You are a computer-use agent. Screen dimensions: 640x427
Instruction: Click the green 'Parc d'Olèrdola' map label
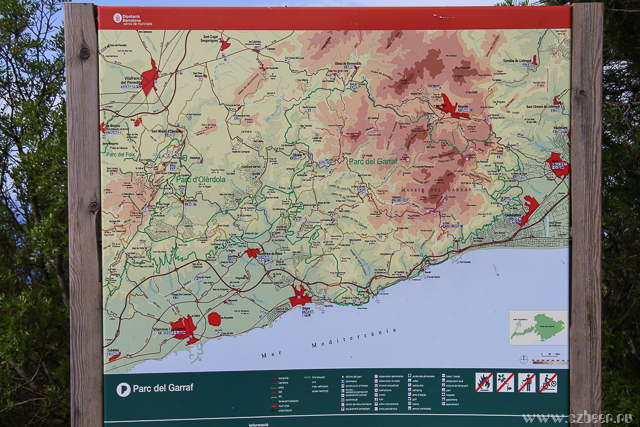(x=200, y=179)
